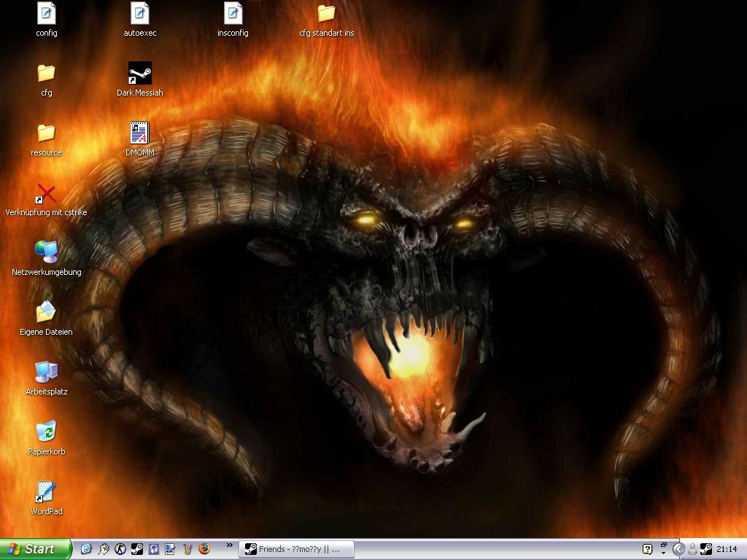
Task: Click the blue icon right of Start button
Action: point(86,549)
